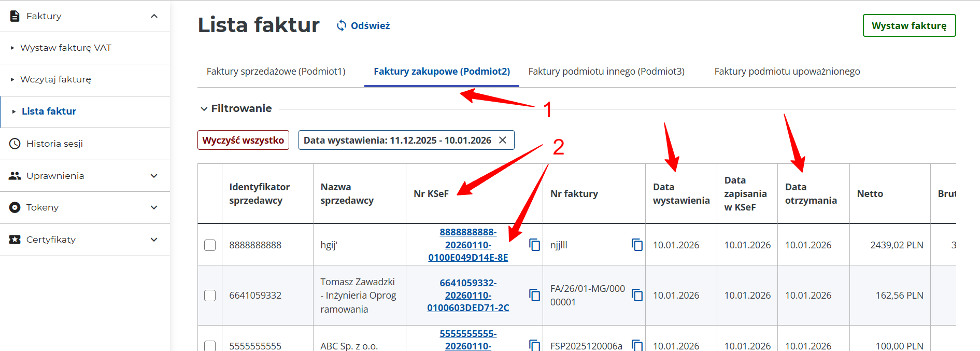Click the Tokeny circle icon
Viewport: 980px width, 351px height.
point(15,207)
